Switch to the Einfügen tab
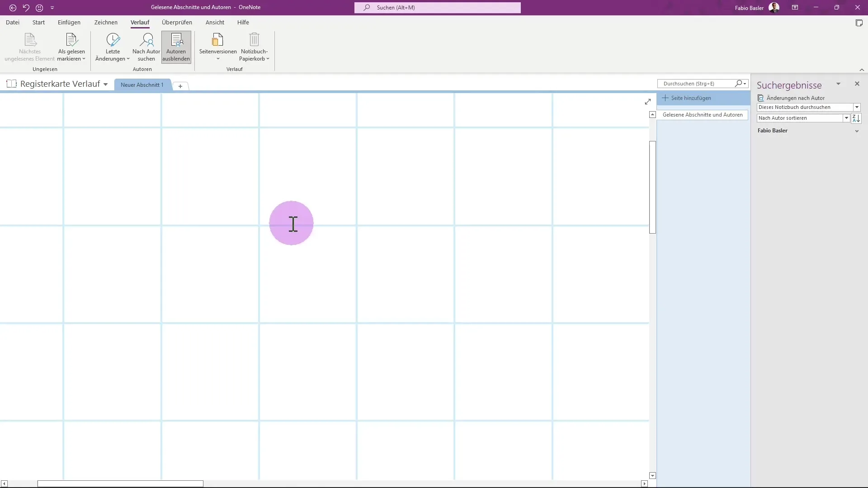Image resolution: width=868 pixels, height=488 pixels. 69,22
